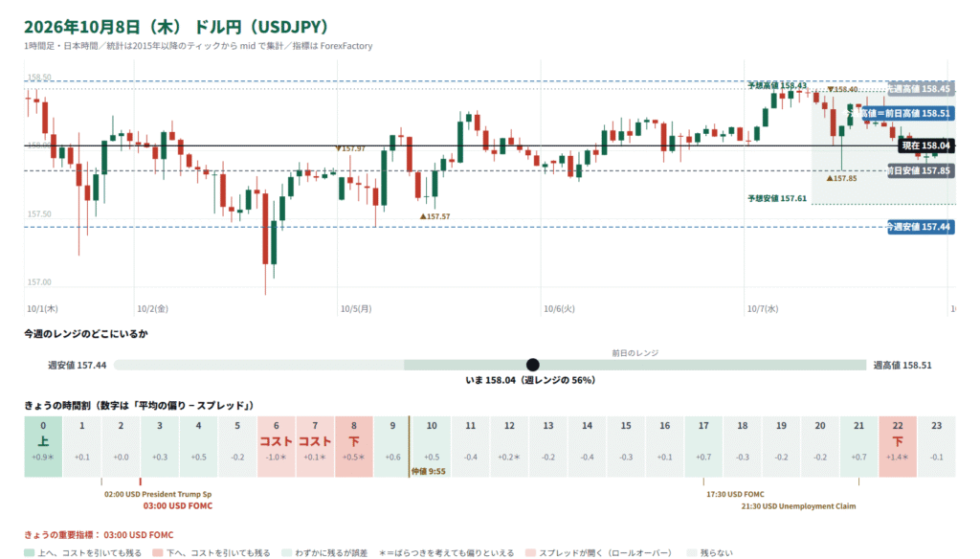Select the hour 6 コスト cell
This screenshot has width=980, height=559.
point(277,446)
